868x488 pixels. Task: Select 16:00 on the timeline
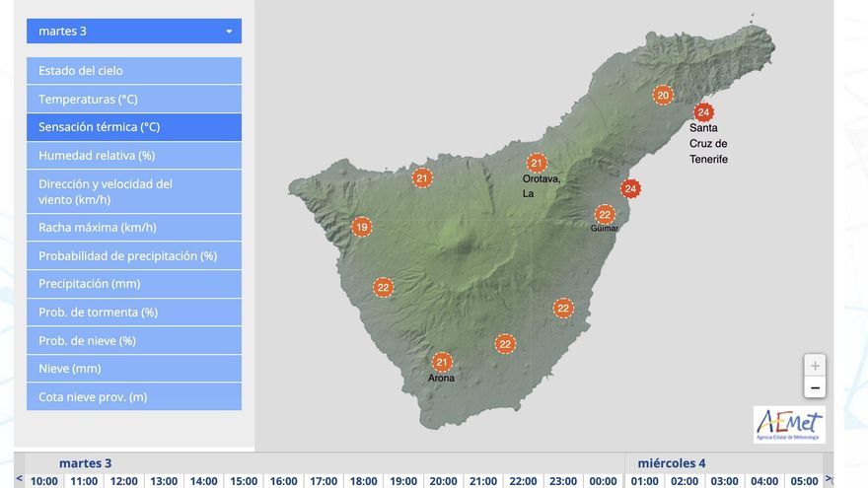tap(283, 481)
